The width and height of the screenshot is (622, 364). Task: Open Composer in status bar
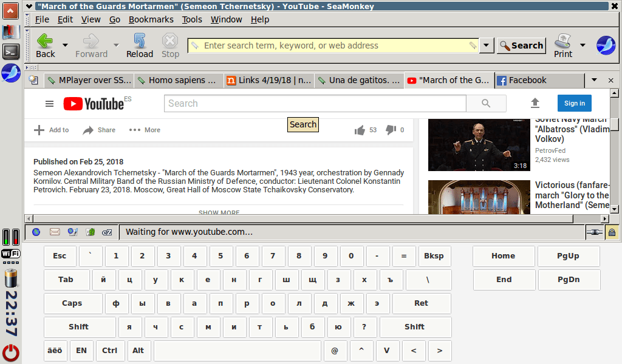pyautogui.click(x=73, y=232)
